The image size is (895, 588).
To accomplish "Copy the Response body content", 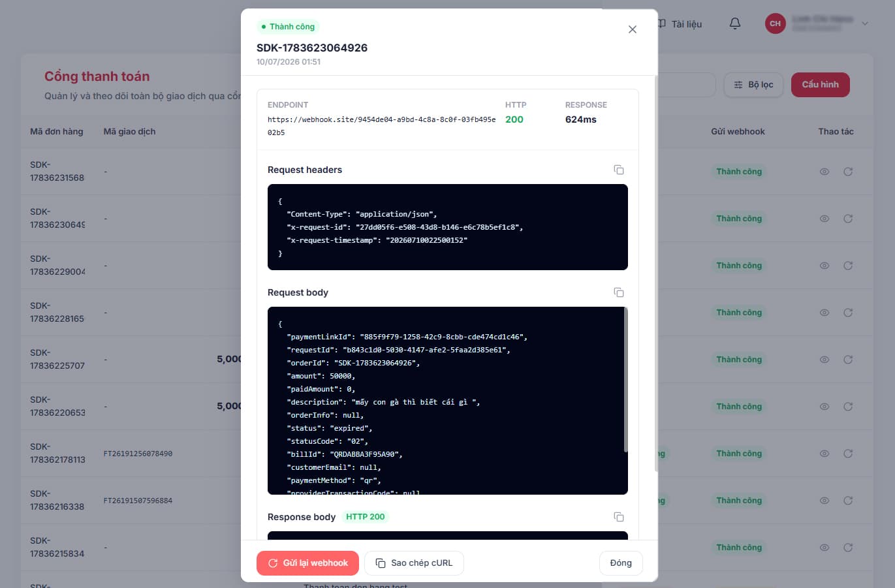I will click(x=619, y=517).
